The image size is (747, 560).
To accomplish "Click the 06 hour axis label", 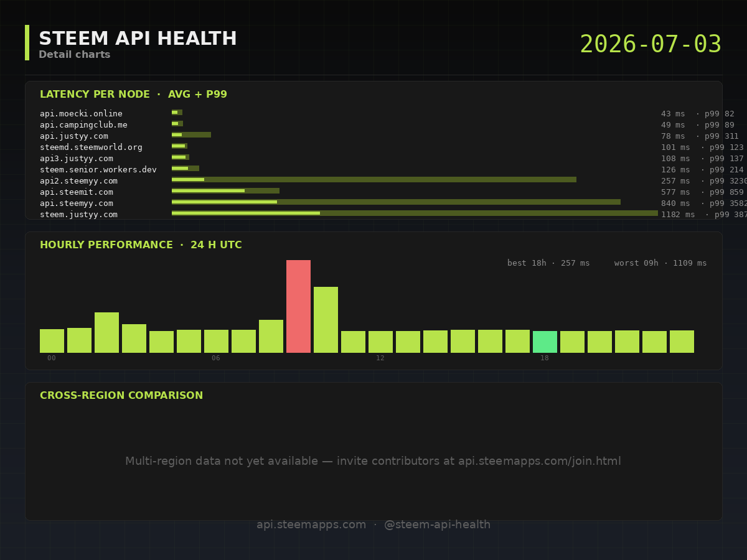I will pos(216,358).
